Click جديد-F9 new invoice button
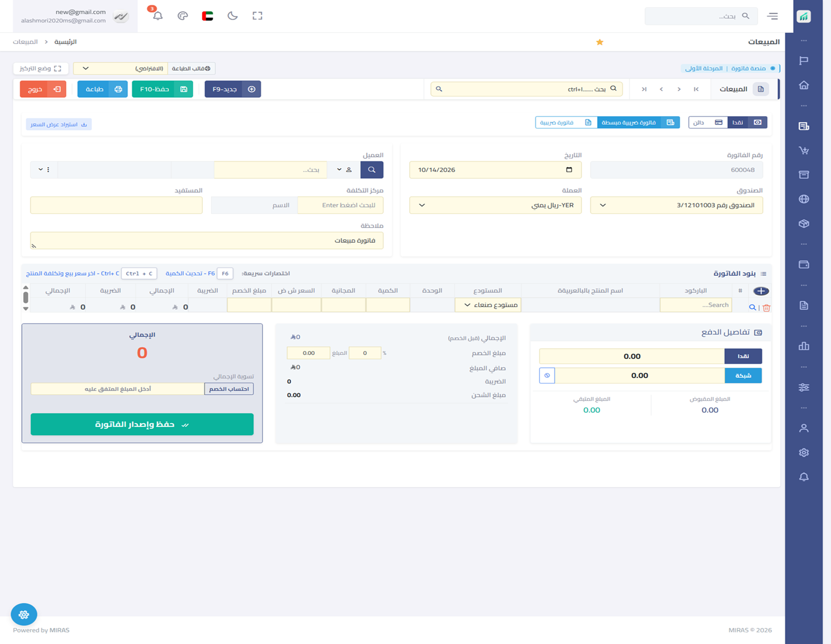 point(232,89)
